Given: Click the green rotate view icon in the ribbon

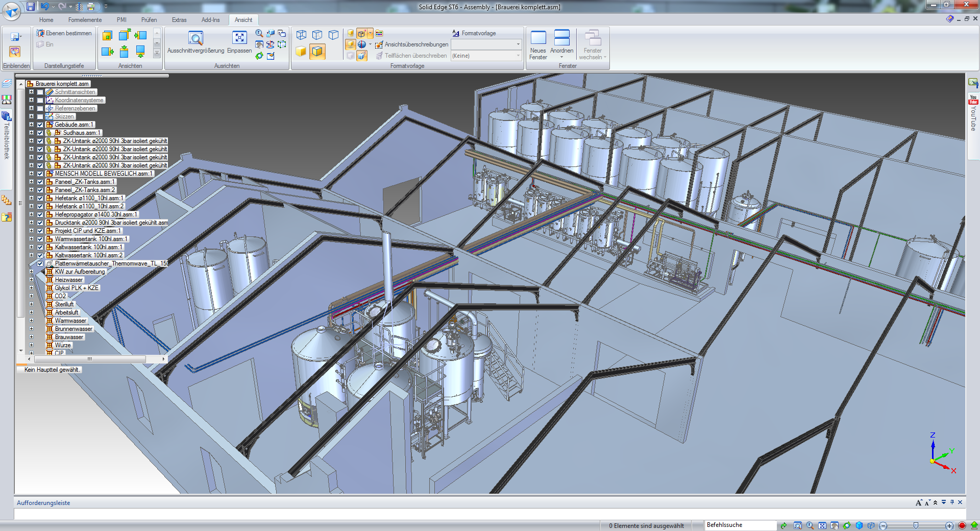Looking at the screenshot, I should pos(259,56).
